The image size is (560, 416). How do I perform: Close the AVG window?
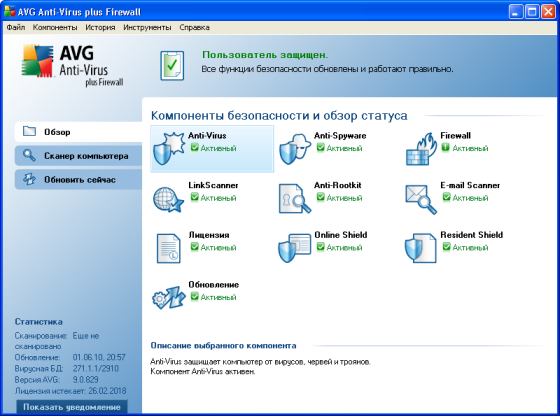[548, 12]
